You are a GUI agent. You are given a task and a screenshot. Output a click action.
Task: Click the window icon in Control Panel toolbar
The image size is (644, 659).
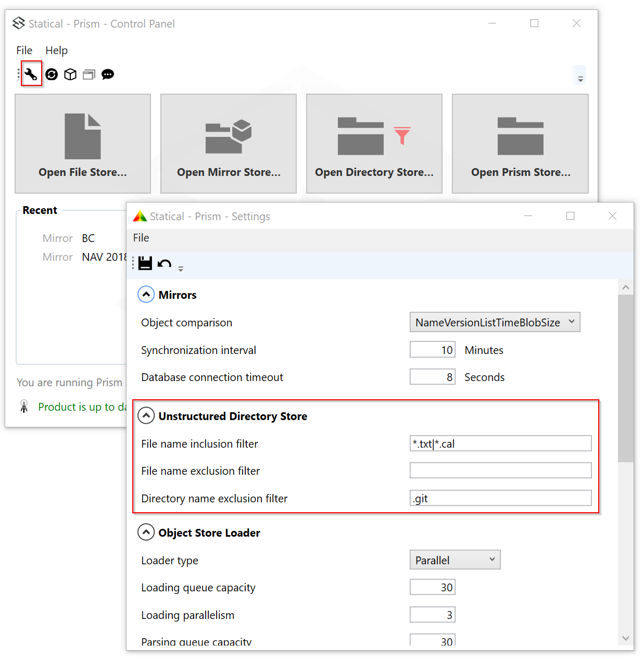89,74
